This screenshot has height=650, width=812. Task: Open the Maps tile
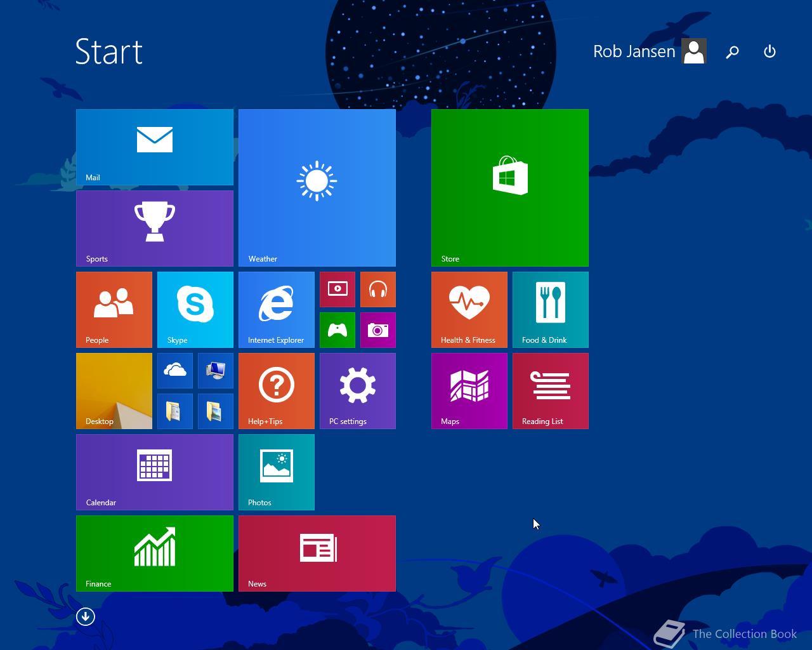coord(469,391)
